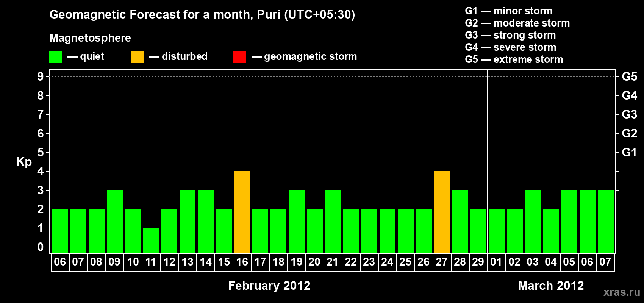Screen dimensions: 644x303
Task: Click the G1 label on right axis
Action: (x=630, y=152)
